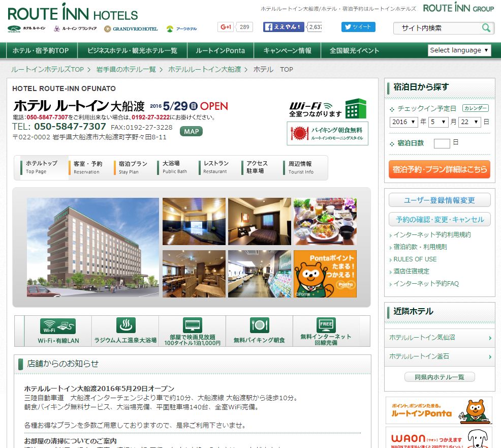The width and height of the screenshot is (501, 448).
Task: Open the Grandvrio Hotel brand logo
Action: (131, 29)
